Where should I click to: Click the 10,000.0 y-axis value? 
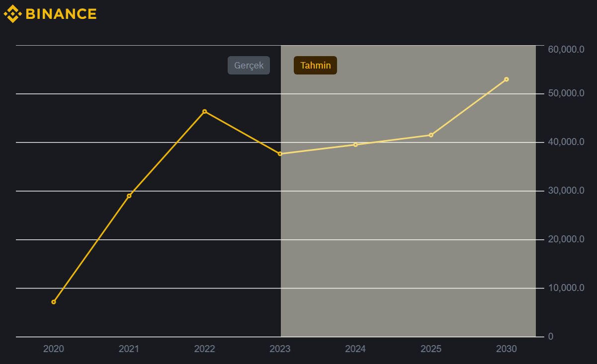pyautogui.click(x=566, y=288)
